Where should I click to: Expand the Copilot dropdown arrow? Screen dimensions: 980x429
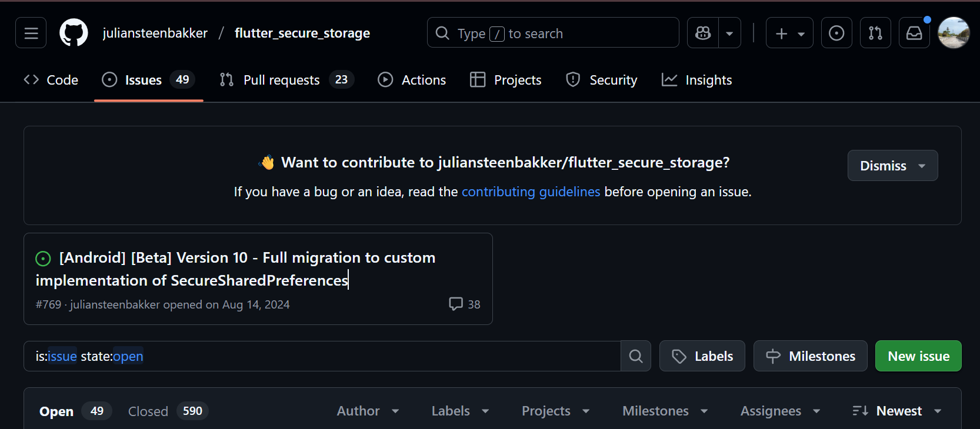[729, 33]
